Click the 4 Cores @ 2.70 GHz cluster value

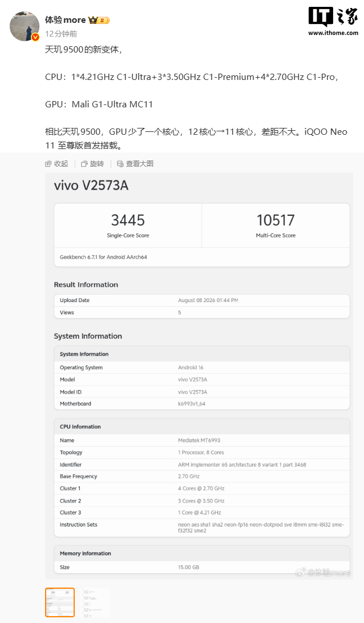[x=201, y=488]
